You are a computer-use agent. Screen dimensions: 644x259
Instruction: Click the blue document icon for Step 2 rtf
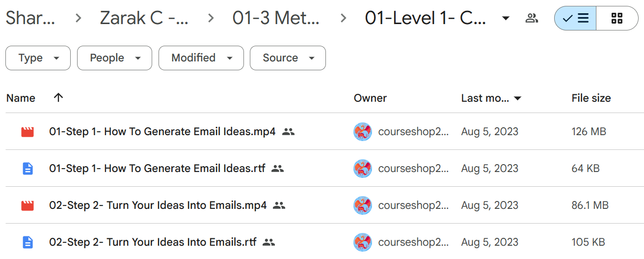(27, 242)
